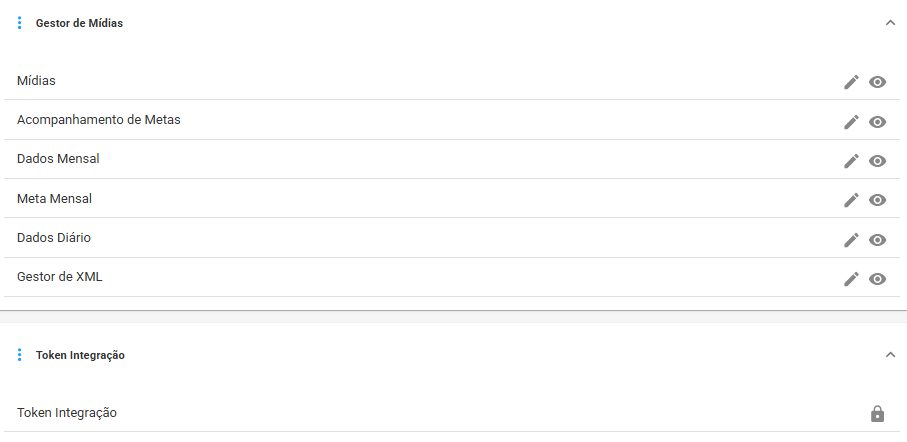Select the Gestor de XML row label

point(60,277)
